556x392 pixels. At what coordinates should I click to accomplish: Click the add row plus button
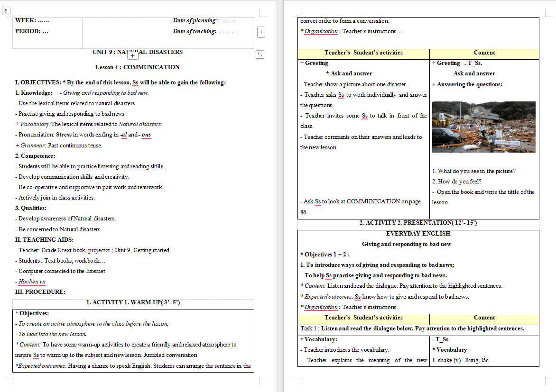133,55
